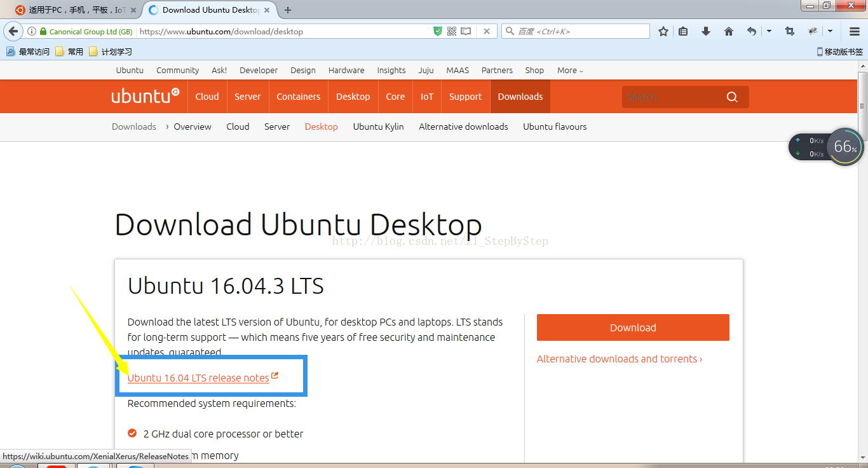Click the Downloads breadcrumb link

coord(134,127)
